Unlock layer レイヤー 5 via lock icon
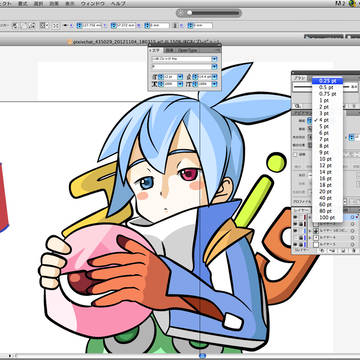 301,244
